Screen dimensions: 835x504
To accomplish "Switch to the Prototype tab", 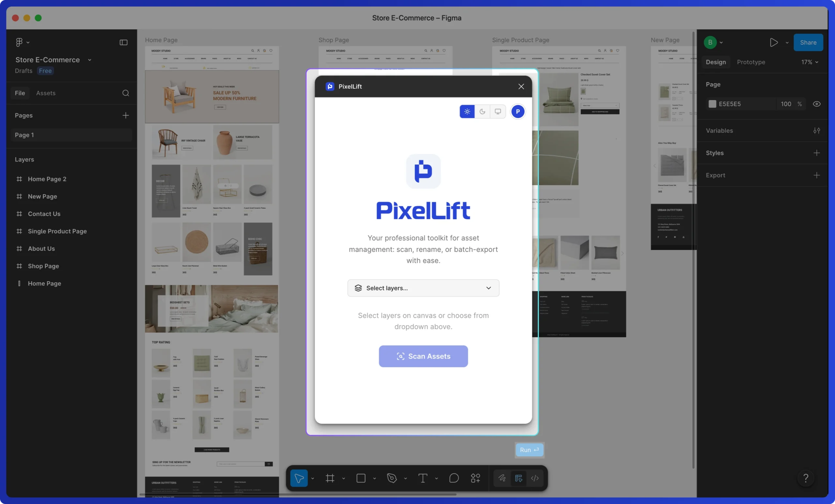I will point(751,62).
